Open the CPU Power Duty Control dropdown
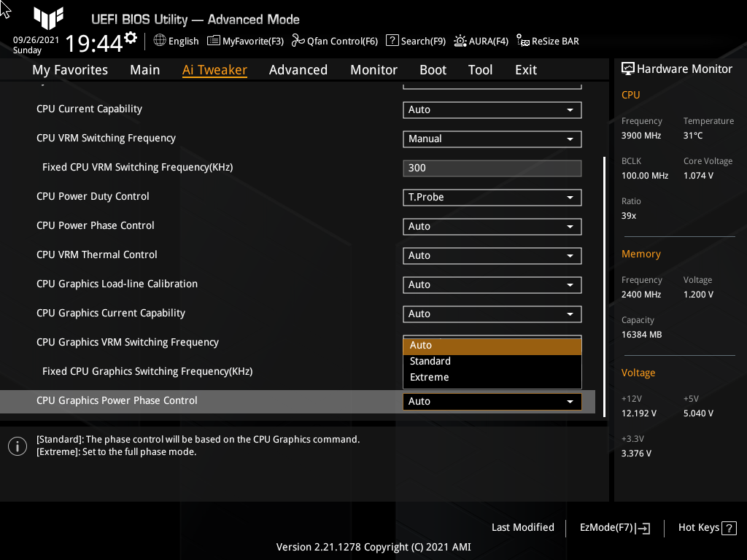The height and width of the screenshot is (560, 747). pyautogui.click(x=492, y=197)
